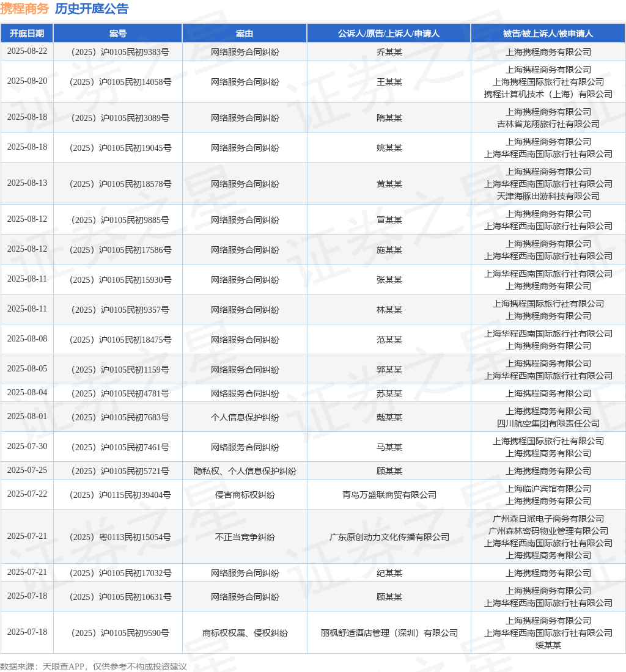
Task: Click case number 沪0105民初1159号
Action: 120,370
